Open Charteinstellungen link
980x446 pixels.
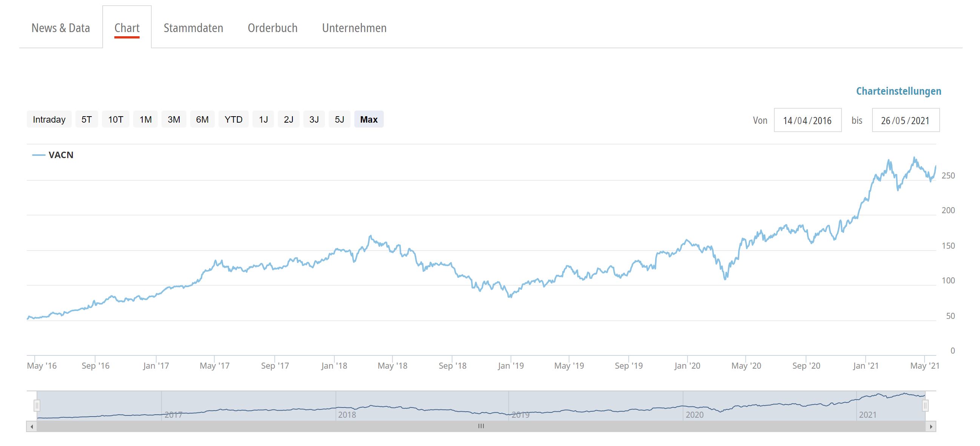898,91
